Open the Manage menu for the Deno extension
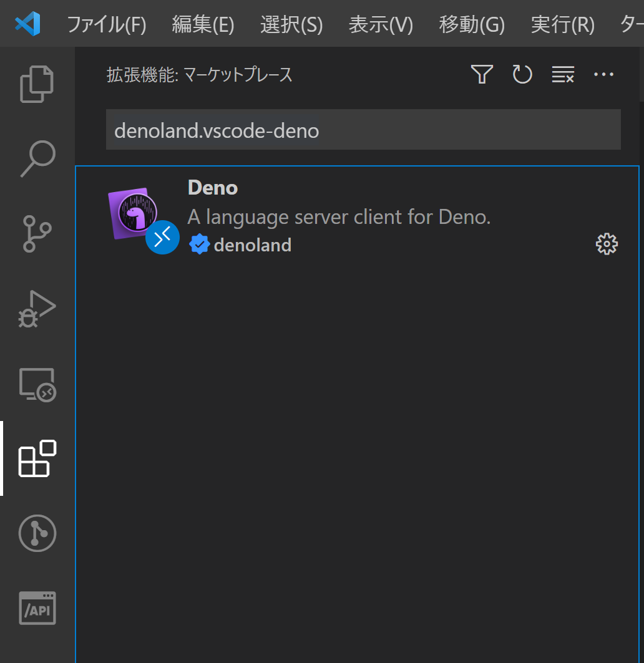The image size is (644, 663). coord(606,244)
